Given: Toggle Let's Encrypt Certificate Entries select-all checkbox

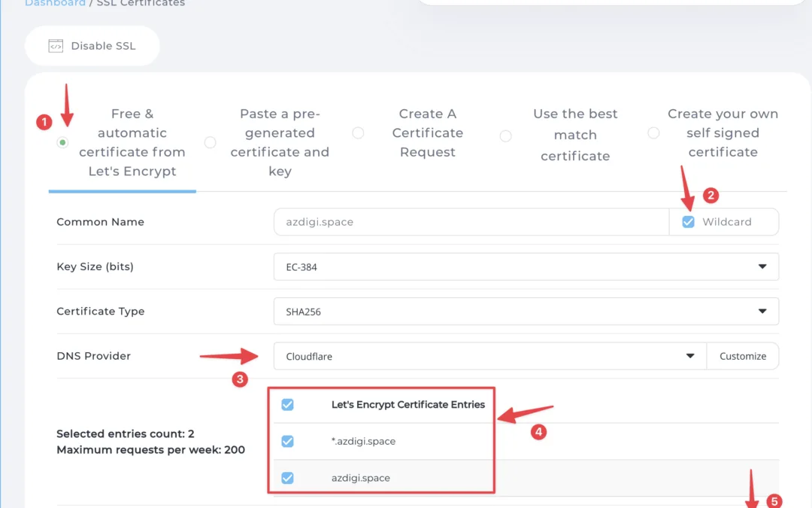Looking at the screenshot, I should point(287,404).
